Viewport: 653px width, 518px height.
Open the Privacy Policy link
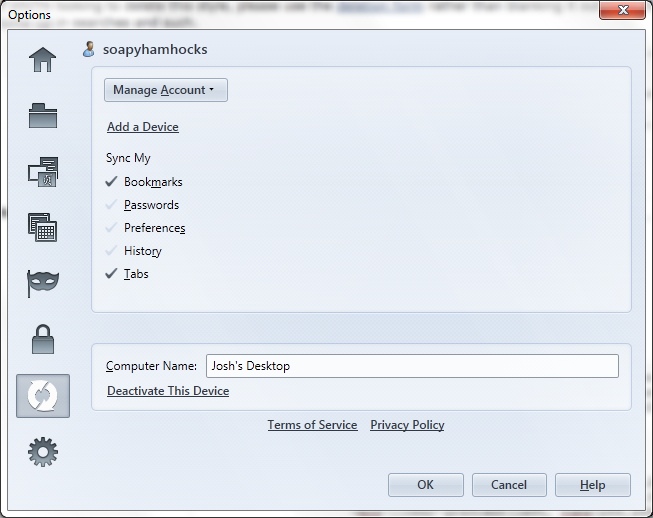point(407,425)
